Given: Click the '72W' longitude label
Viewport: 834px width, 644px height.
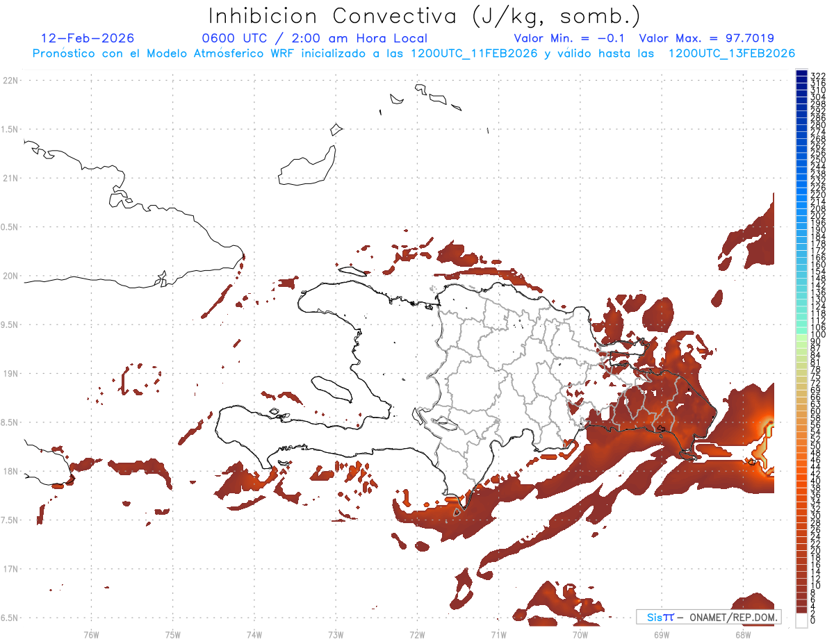Looking at the screenshot, I should [417, 634].
